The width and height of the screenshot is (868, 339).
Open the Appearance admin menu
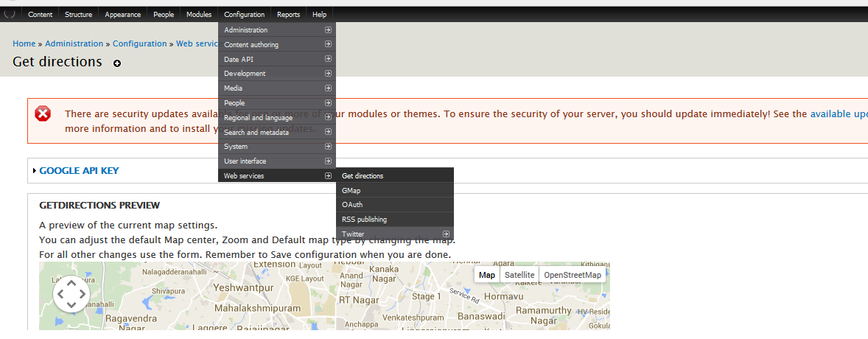point(123,15)
